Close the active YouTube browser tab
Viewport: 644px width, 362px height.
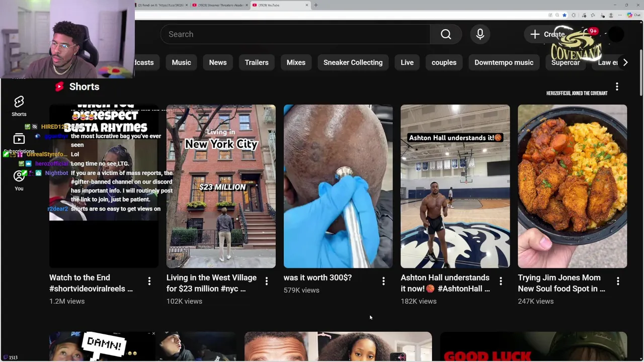tap(306, 5)
